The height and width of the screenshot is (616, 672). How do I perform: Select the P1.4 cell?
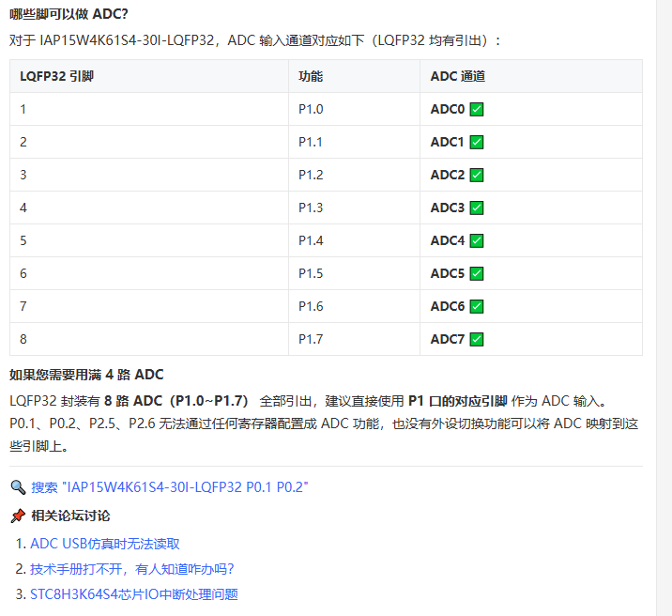[355, 240]
